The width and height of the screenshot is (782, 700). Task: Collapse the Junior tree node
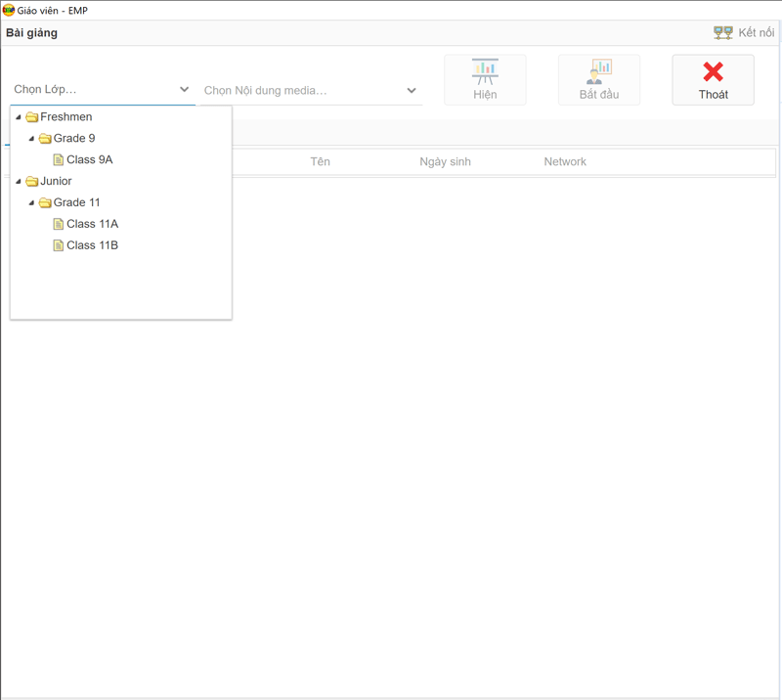(x=19, y=182)
